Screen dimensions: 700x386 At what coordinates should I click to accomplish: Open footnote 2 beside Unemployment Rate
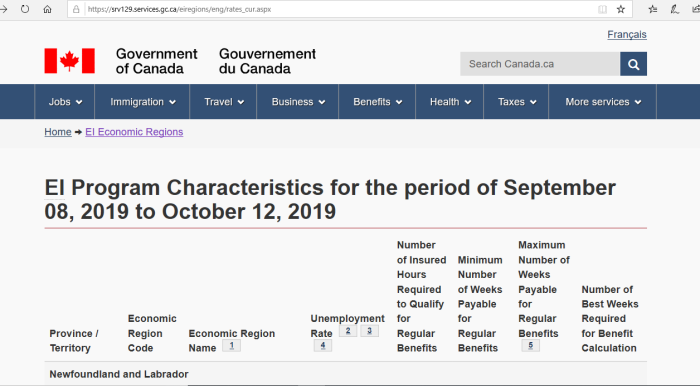pyautogui.click(x=348, y=331)
